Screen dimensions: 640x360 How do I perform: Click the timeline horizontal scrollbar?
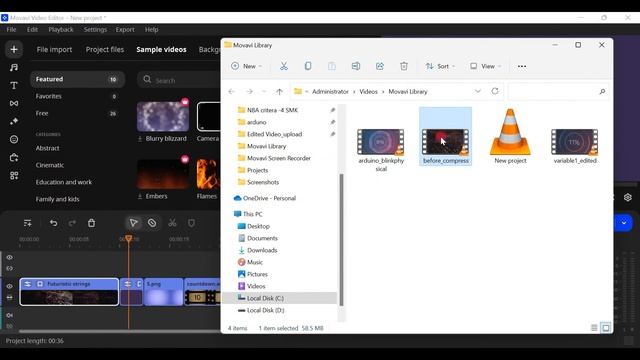120,331
